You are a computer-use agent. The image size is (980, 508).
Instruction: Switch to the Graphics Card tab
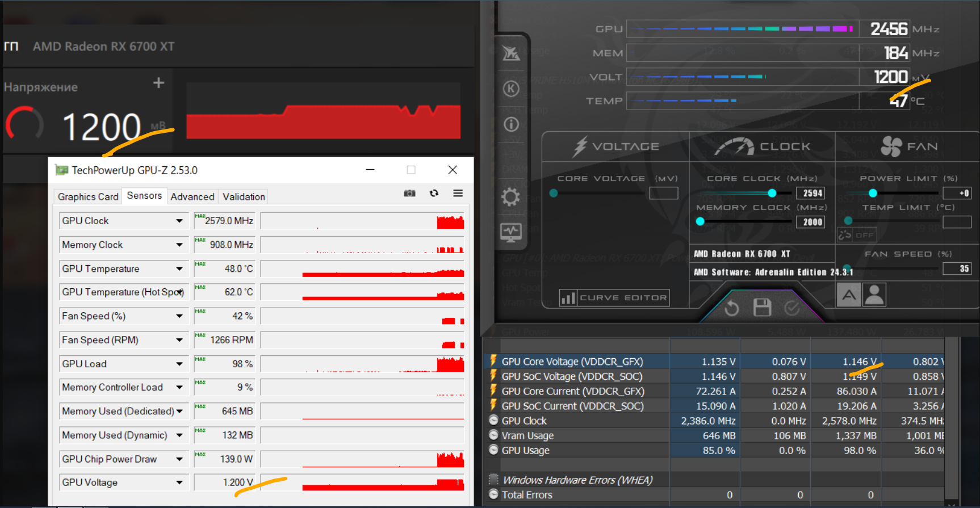pyautogui.click(x=88, y=196)
